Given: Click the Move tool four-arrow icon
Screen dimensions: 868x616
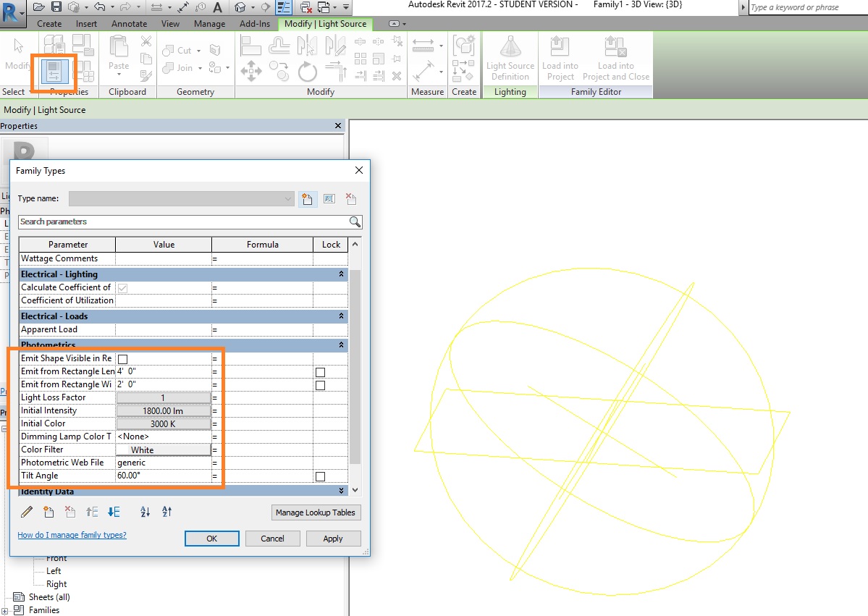Looking at the screenshot, I should [x=250, y=71].
